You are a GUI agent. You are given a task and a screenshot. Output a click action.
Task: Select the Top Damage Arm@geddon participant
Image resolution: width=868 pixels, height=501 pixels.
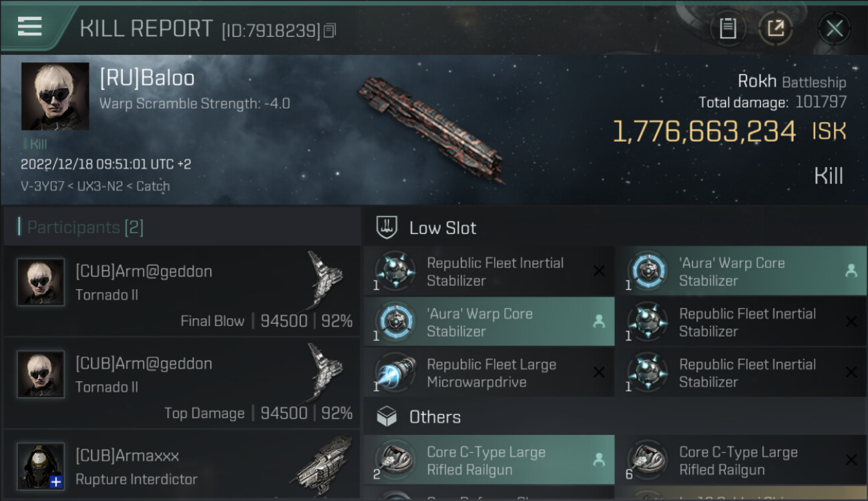click(182, 383)
